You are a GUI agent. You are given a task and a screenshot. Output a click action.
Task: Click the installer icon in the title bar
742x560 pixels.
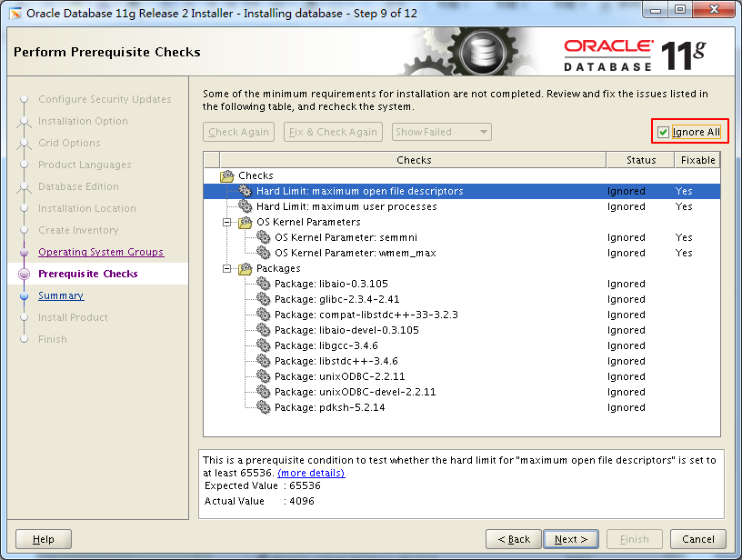(15, 14)
